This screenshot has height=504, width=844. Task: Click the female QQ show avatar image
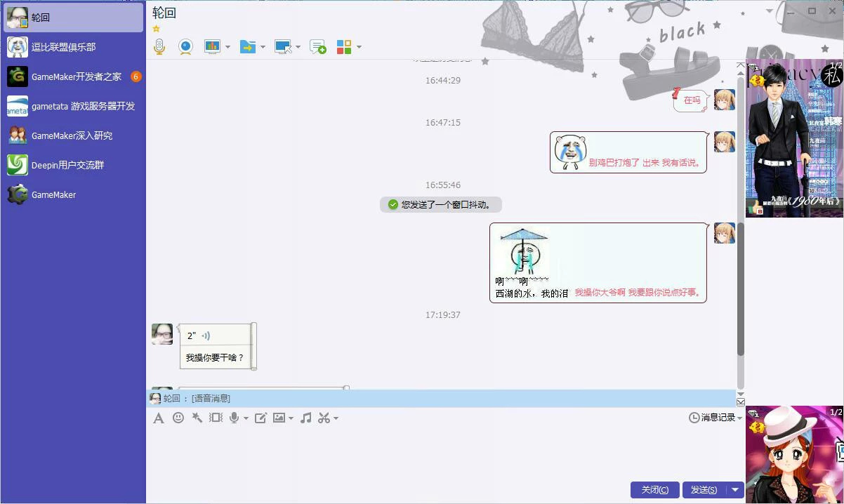[x=794, y=454]
